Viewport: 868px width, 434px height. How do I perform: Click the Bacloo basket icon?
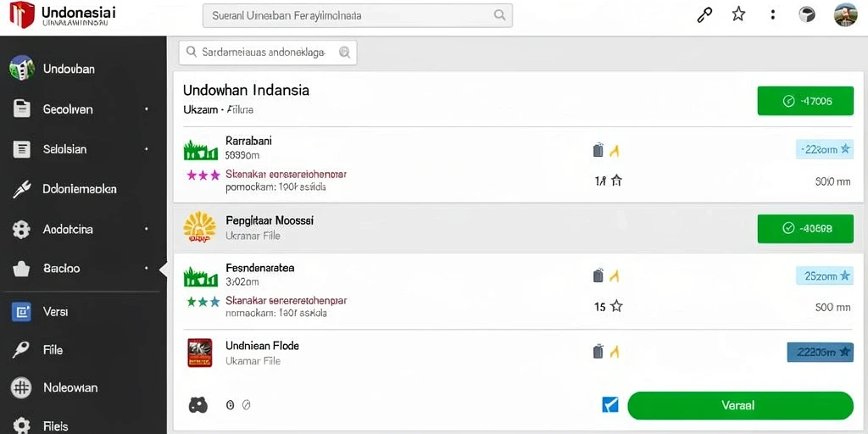point(21,269)
